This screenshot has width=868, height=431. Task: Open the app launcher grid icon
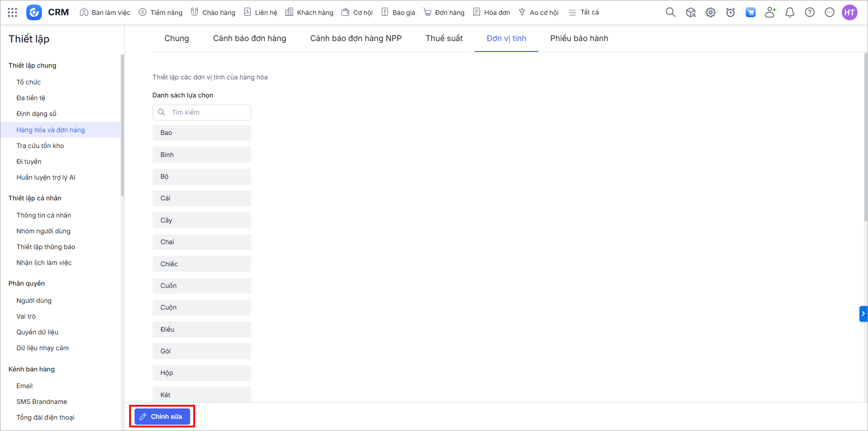click(13, 13)
